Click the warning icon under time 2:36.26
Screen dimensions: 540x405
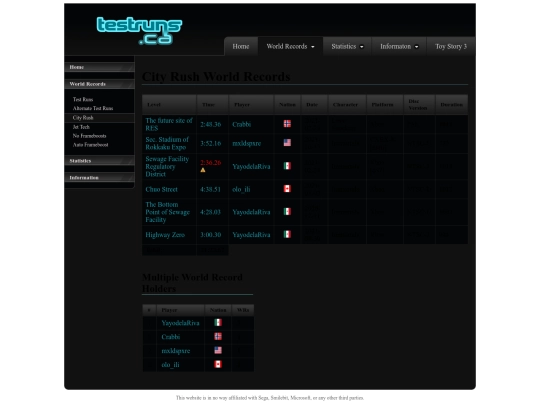203,170
